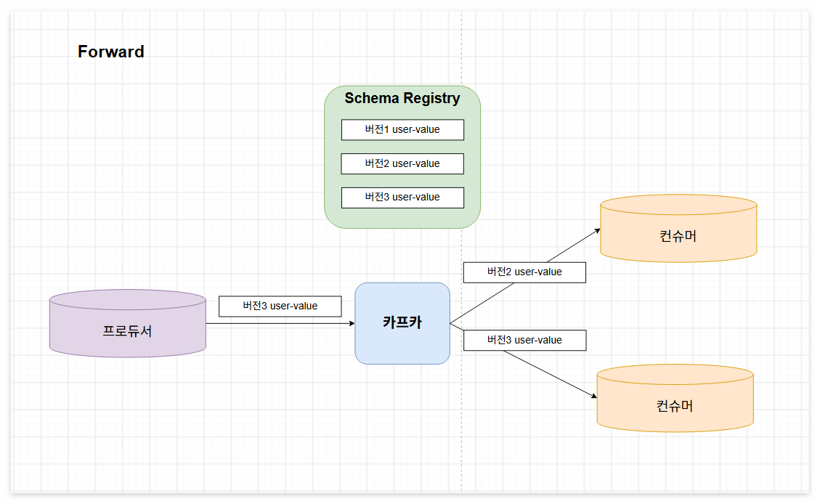The height and width of the screenshot is (504, 820).
Task: Click the Schema Registry heading
Action: [x=402, y=98]
